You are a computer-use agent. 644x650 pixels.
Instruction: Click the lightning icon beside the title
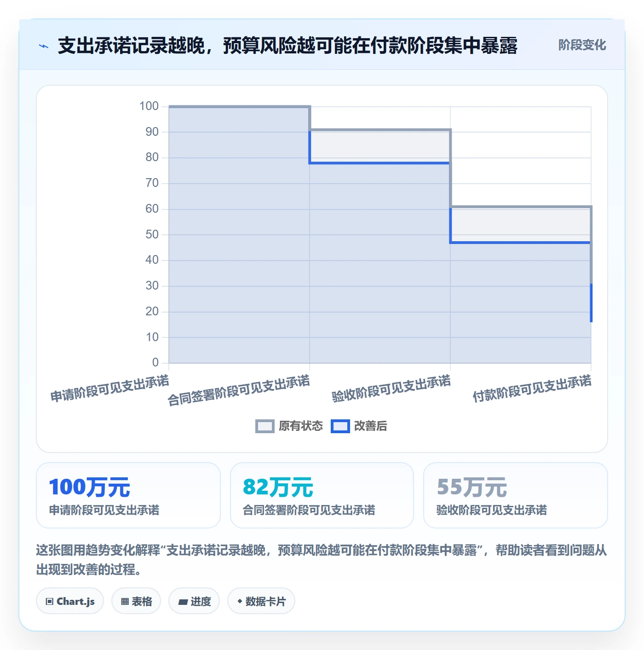44,46
